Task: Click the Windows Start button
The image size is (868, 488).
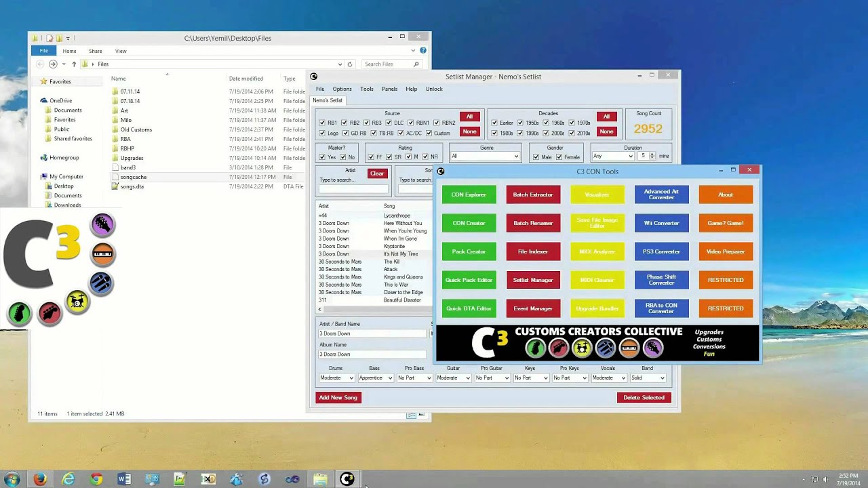Action: 12,479
